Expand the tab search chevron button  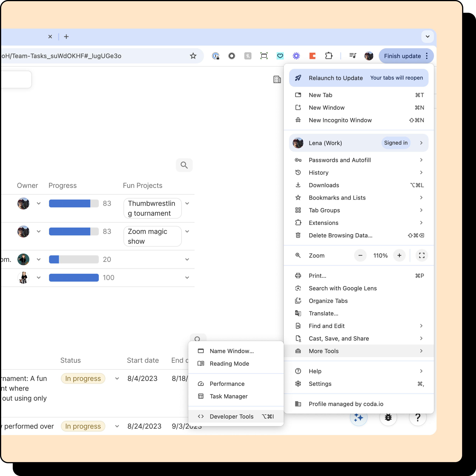tap(428, 36)
